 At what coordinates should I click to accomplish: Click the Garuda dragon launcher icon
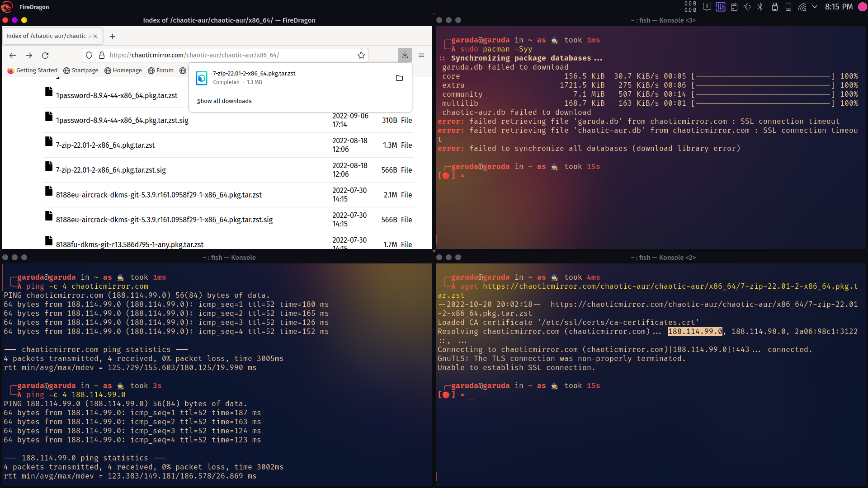(7, 7)
